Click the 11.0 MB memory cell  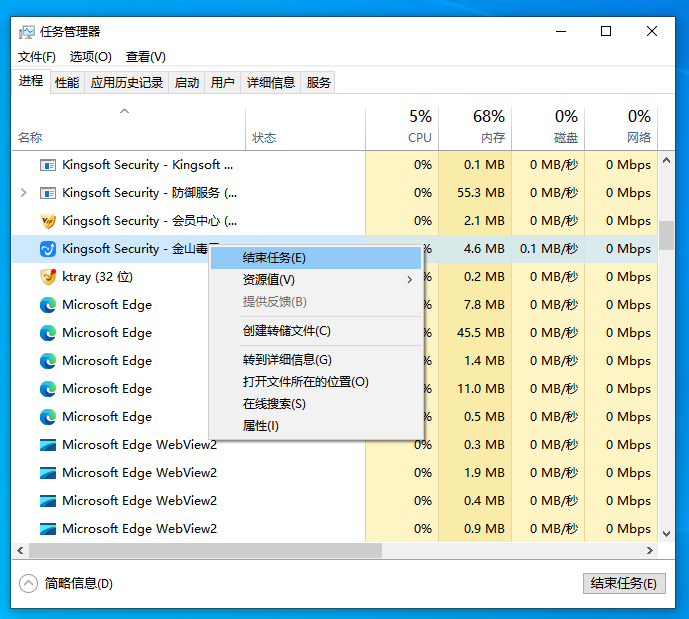click(475, 389)
